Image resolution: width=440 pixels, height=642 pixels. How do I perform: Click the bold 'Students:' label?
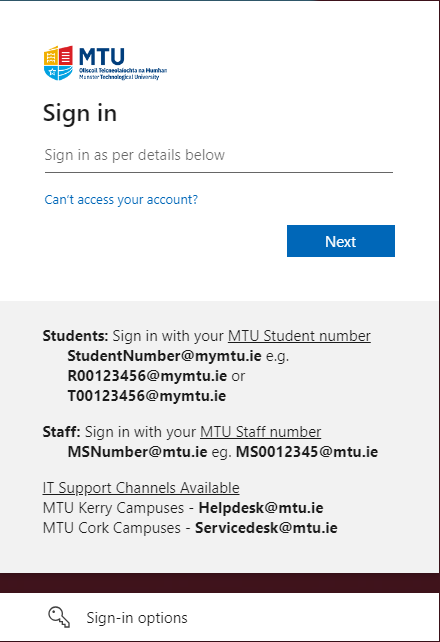click(75, 336)
